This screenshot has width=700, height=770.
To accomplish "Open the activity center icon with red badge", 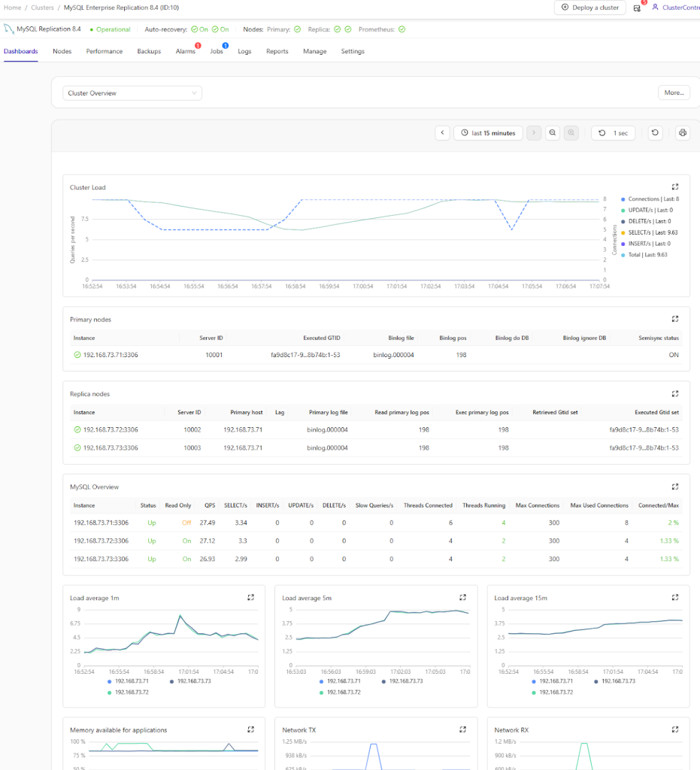I will pos(638,8).
